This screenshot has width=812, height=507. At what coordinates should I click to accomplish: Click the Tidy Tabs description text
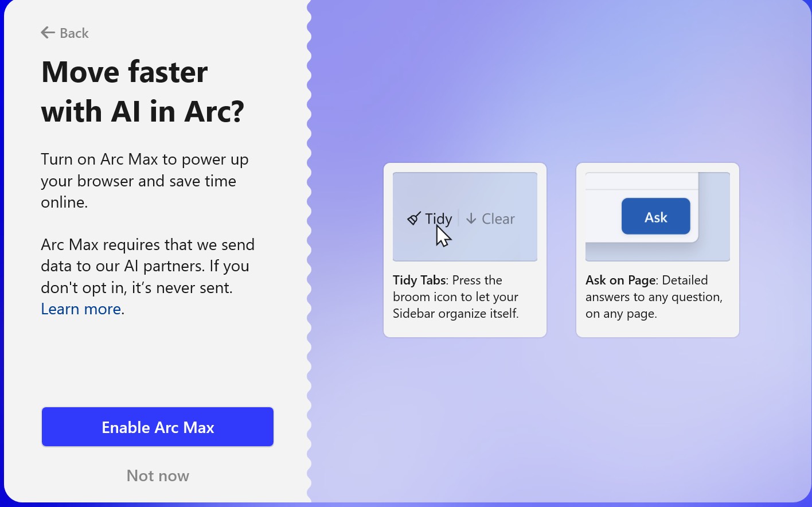click(456, 297)
